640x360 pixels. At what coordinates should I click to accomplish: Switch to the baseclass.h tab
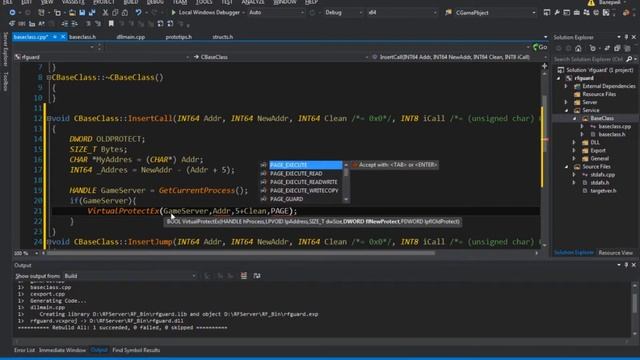pyautogui.click(x=82, y=37)
